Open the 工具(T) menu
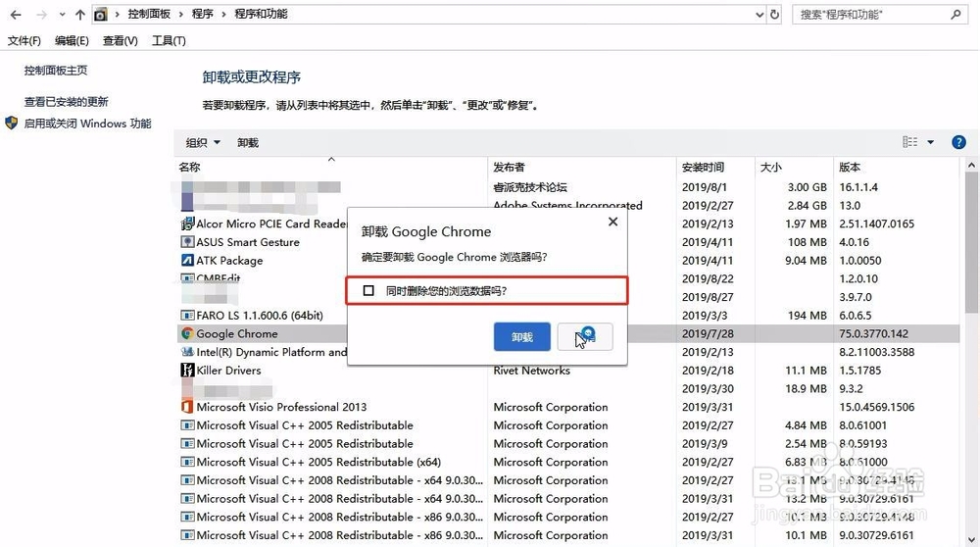Image resolution: width=980 pixels, height=547 pixels. (x=169, y=40)
